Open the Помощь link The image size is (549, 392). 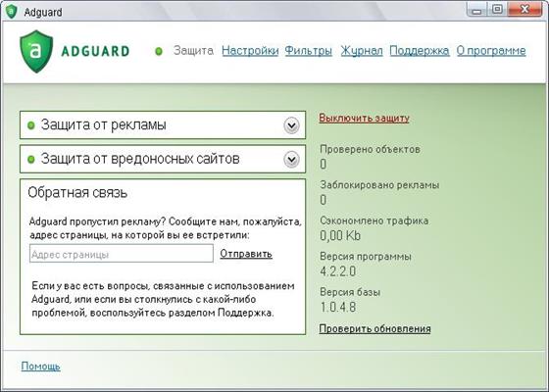tap(40, 367)
